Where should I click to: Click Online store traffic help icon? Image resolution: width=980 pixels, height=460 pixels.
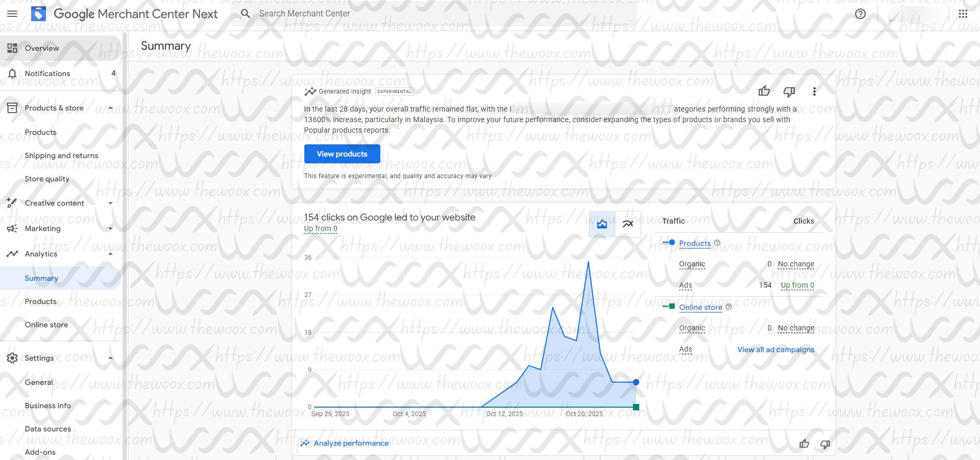click(x=729, y=307)
